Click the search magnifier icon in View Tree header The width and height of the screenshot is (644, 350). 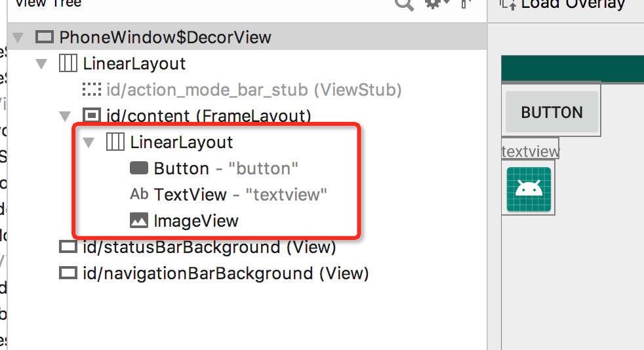point(404,4)
